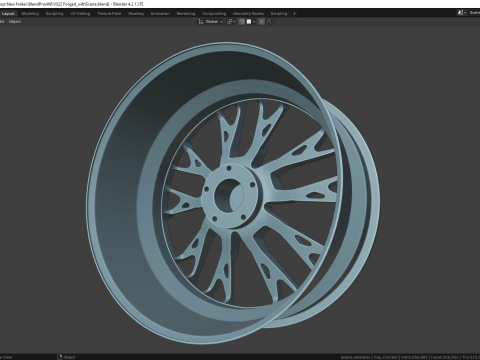Viewport: 480px width, 360px height.
Task: Open the Modeling workspace tab
Action: pyautogui.click(x=30, y=14)
